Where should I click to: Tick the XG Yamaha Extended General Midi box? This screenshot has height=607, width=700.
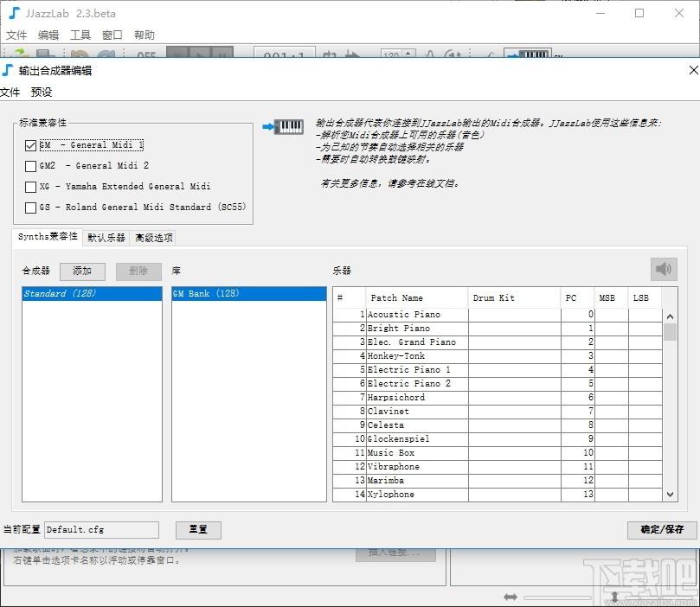pyautogui.click(x=30, y=187)
